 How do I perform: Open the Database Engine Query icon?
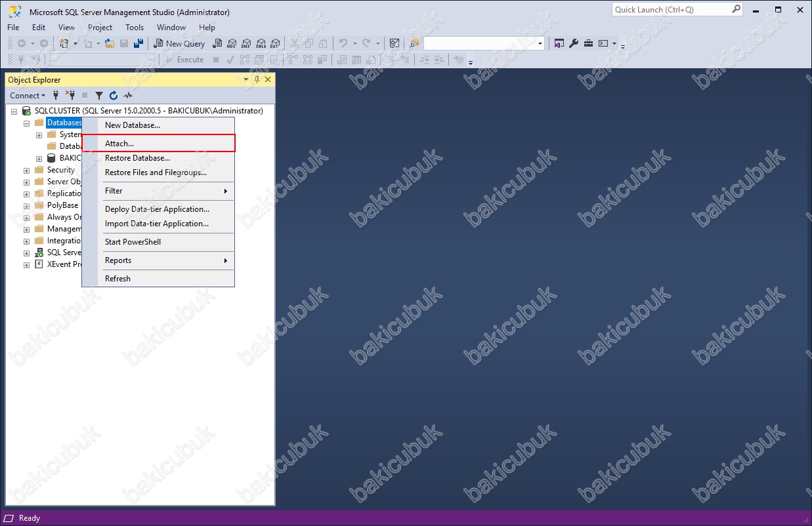217,43
